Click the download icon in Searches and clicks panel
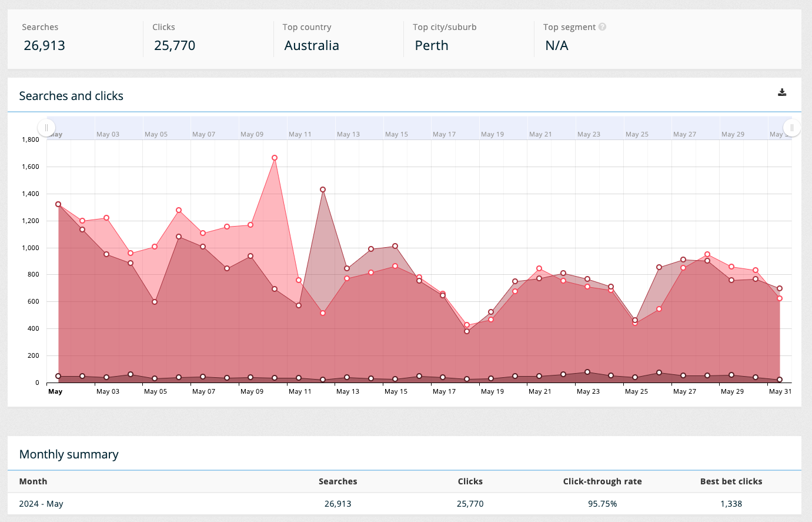The width and height of the screenshot is (812, 522). point(782,92)
